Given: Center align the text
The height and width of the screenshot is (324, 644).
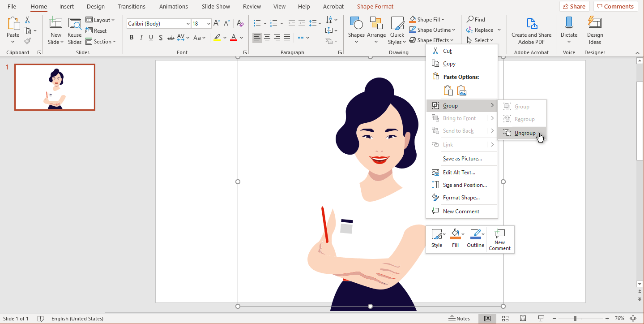Looking at the screenshot, I should [267, 38].
